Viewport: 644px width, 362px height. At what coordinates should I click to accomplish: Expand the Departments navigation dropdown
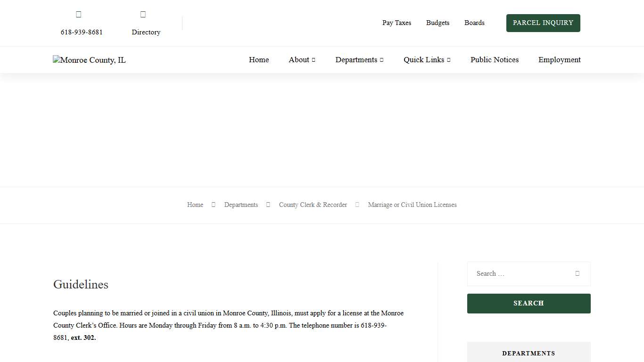(359, 60)
